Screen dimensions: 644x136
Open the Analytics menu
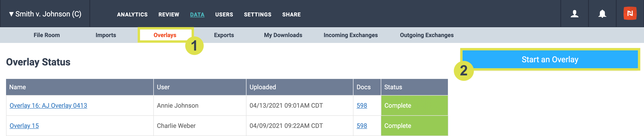click(x=132, y=15)
